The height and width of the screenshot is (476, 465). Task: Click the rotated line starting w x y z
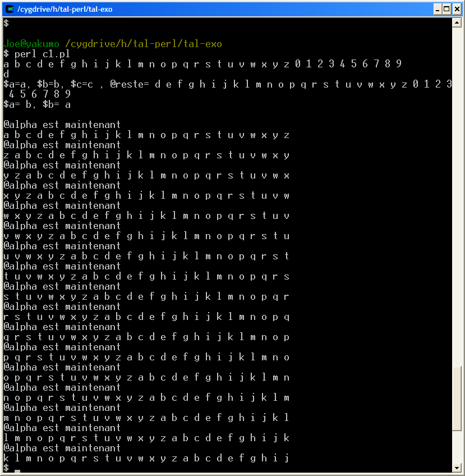pyautogui.click(x=146, y=216)
